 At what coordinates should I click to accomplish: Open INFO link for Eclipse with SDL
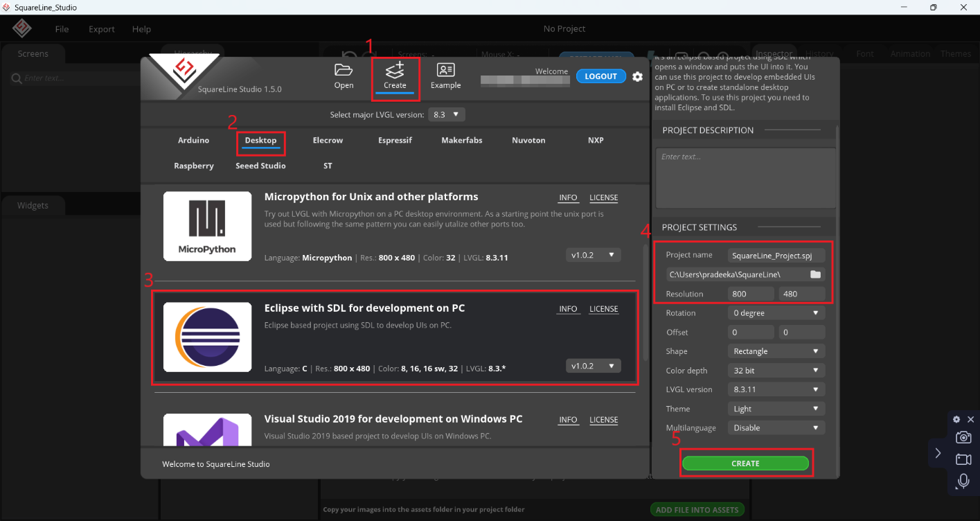568,308
